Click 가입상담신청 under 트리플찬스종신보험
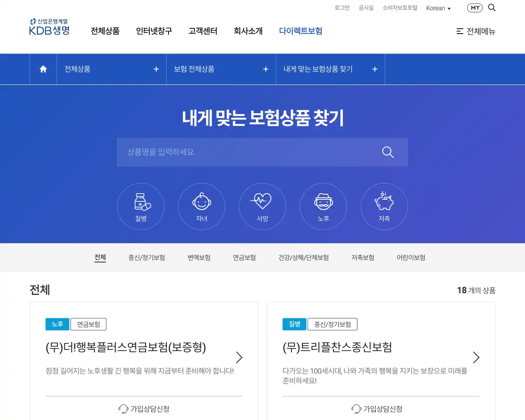Image resolution: width=525 pixels, height=420 pixels. (x=381, y=409)
